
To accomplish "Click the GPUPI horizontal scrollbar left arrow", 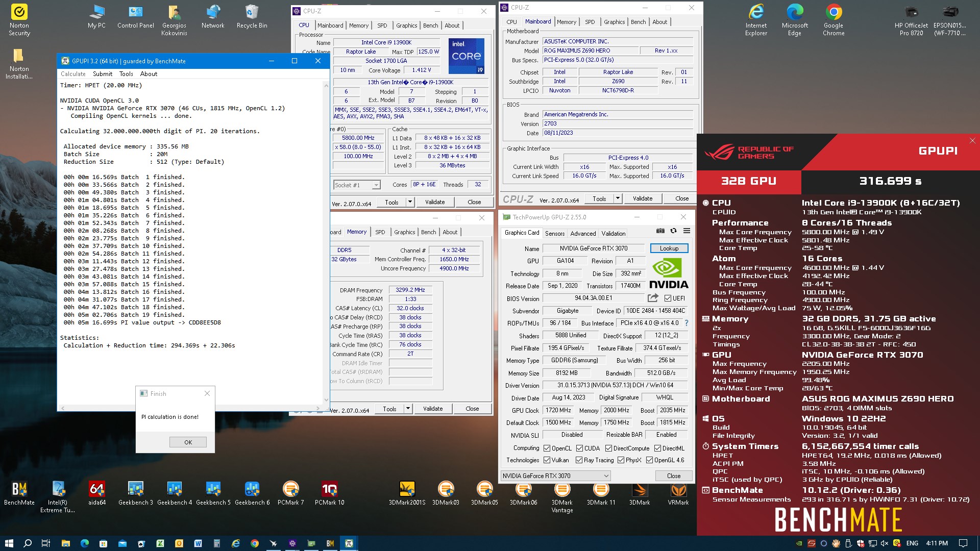I will (63, 408).
